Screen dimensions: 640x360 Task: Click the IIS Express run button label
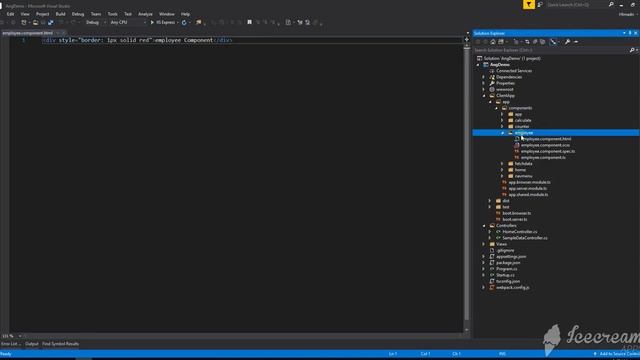click(x=165, y=22)
